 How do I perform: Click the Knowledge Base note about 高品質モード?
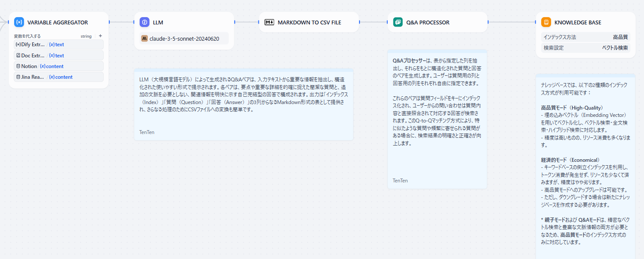[x=585, y=120]
